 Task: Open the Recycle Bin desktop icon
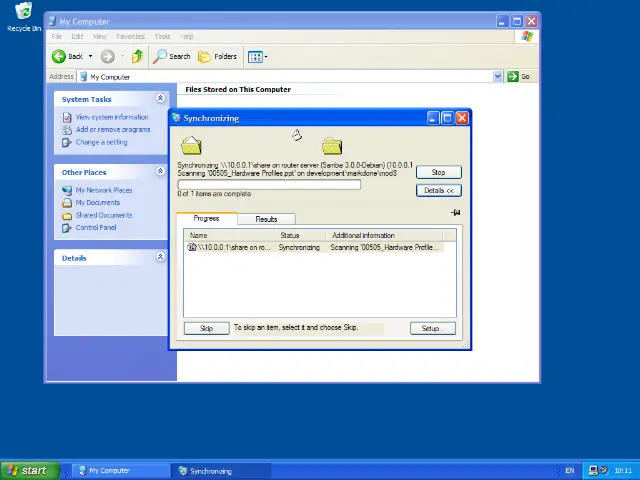[x=23, y=16]
